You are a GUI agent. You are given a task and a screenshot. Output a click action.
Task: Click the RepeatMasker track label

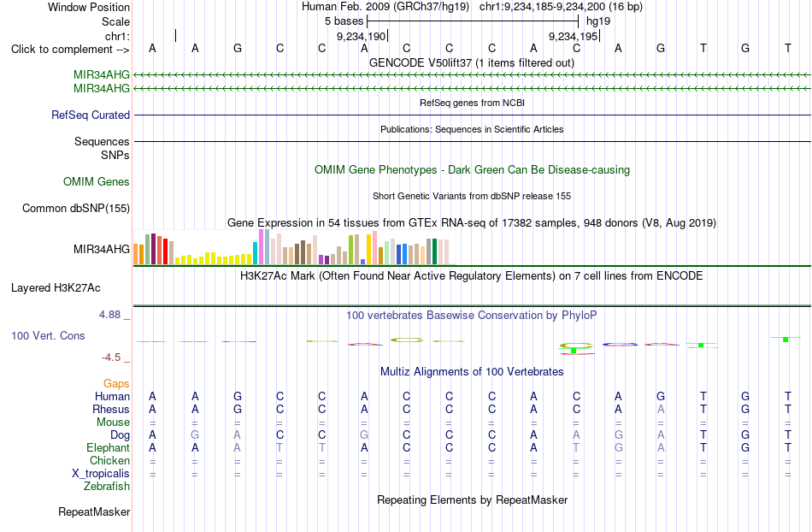94,511
